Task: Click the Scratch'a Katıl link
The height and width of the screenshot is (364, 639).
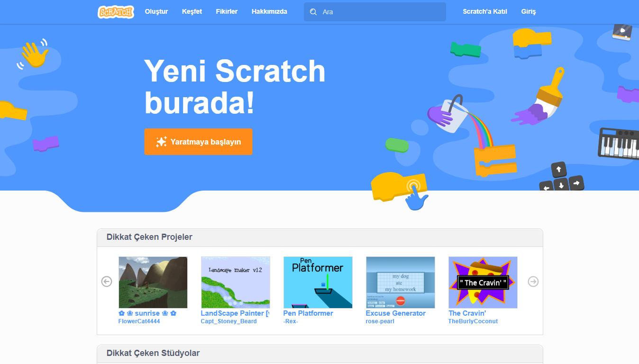Action: pyautogui.click(x=485, y=12)
